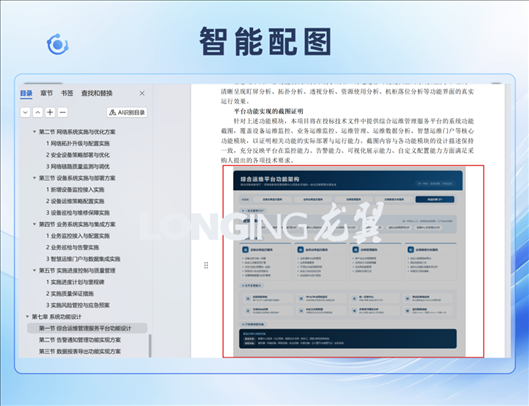529x406 pixels.
Task: Collapse 第二节 网络系统实施与优化方案
Action: pos(34,132)
